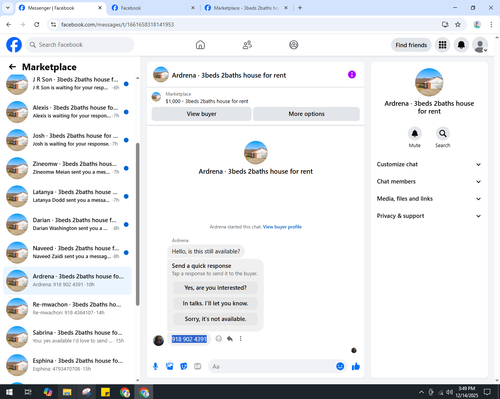
Task: Click the house thumbnail in the right panel
Action: pyautogui.click(x=429, y=82)
